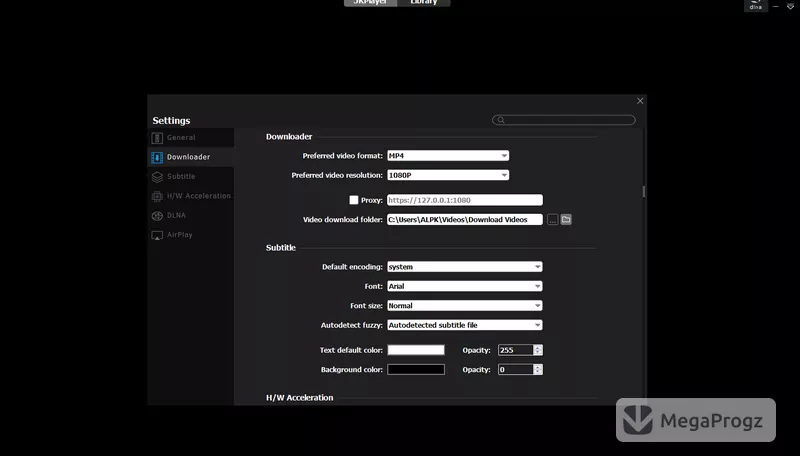Image resolution: width=800 pixels, height=456 pixels.
Task: Click the background Opacity field showing 0
Action: [515, 369]
